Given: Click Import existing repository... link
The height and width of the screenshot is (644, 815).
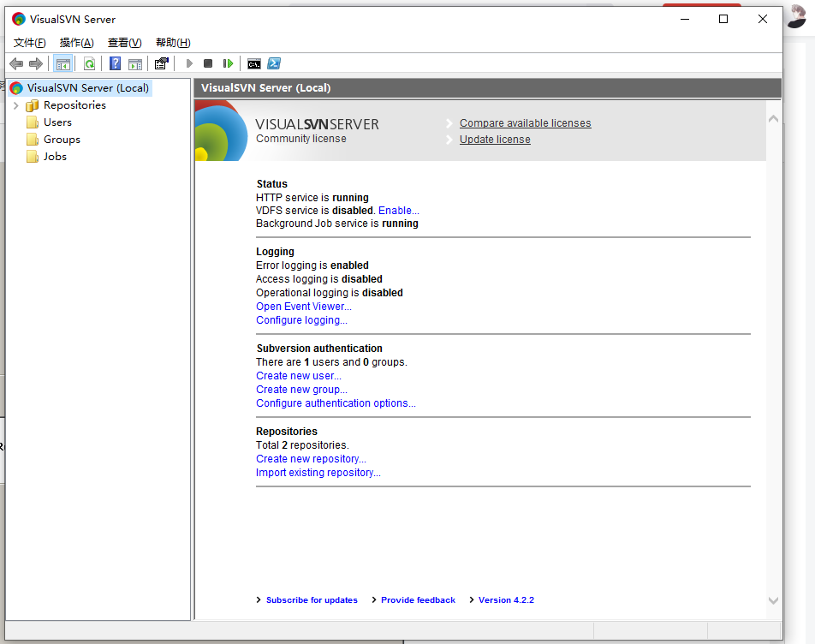Looking at the screenshot, I should [x=318, y=473].
